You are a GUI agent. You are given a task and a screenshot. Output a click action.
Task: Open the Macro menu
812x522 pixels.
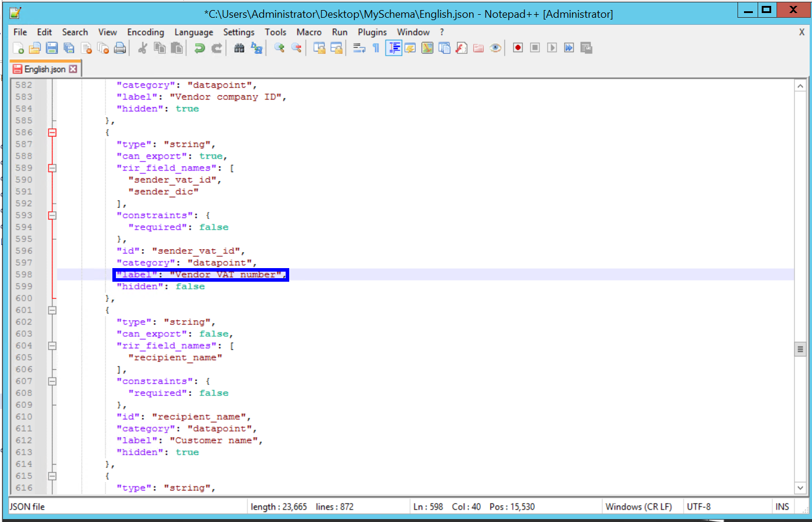(309, 32)
